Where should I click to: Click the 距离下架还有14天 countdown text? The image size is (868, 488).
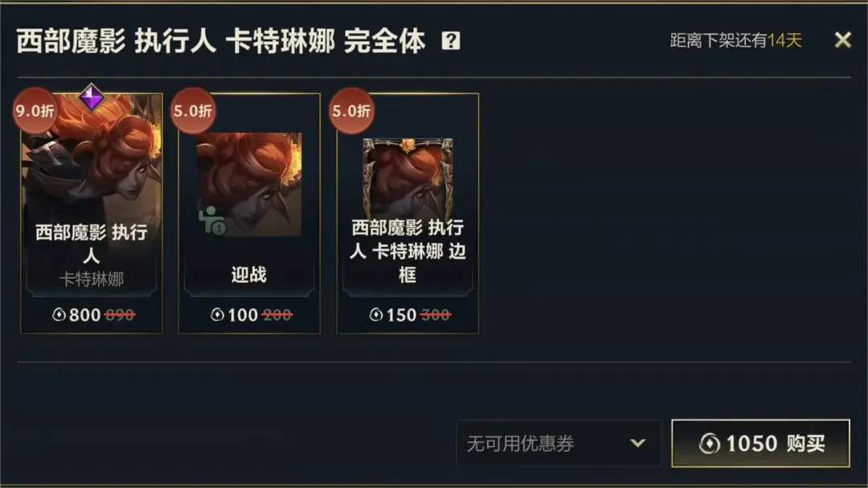pyautogui.click(x=735, y=40)
